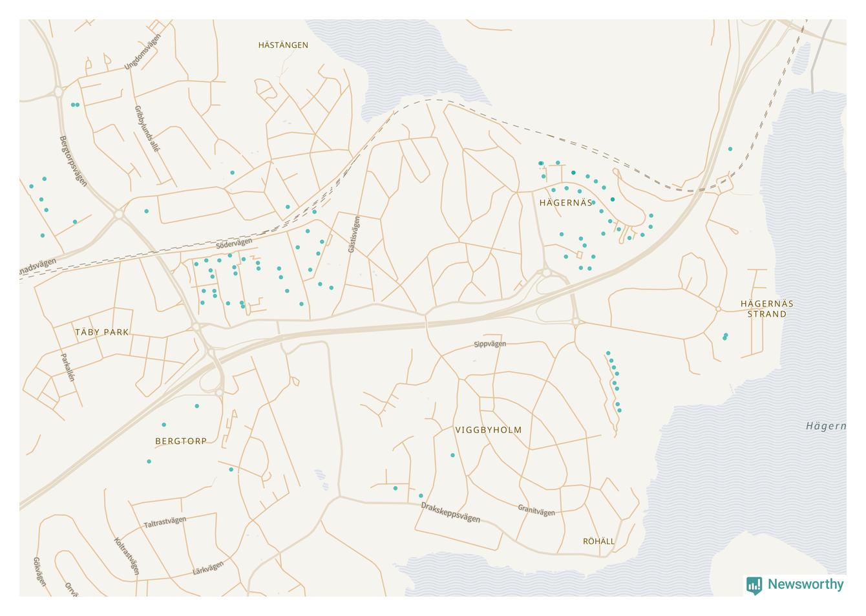The image size is (866, 616).
Task: Open the Newsworthy text link
Action: click(x=805, y=584)
